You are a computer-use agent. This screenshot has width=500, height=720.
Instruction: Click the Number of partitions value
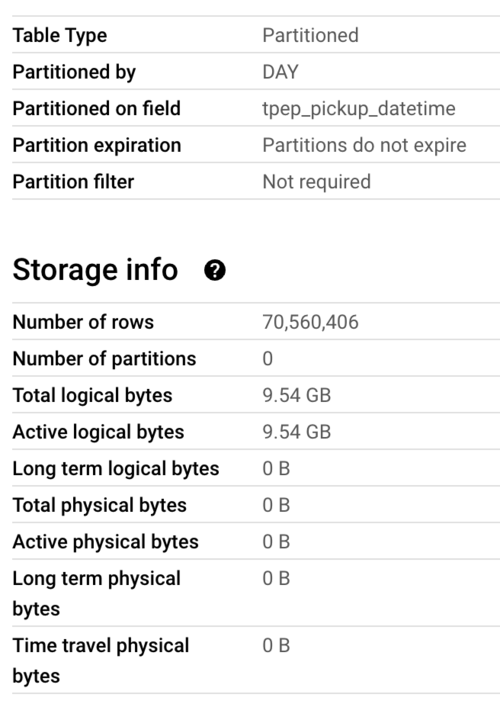268,359
